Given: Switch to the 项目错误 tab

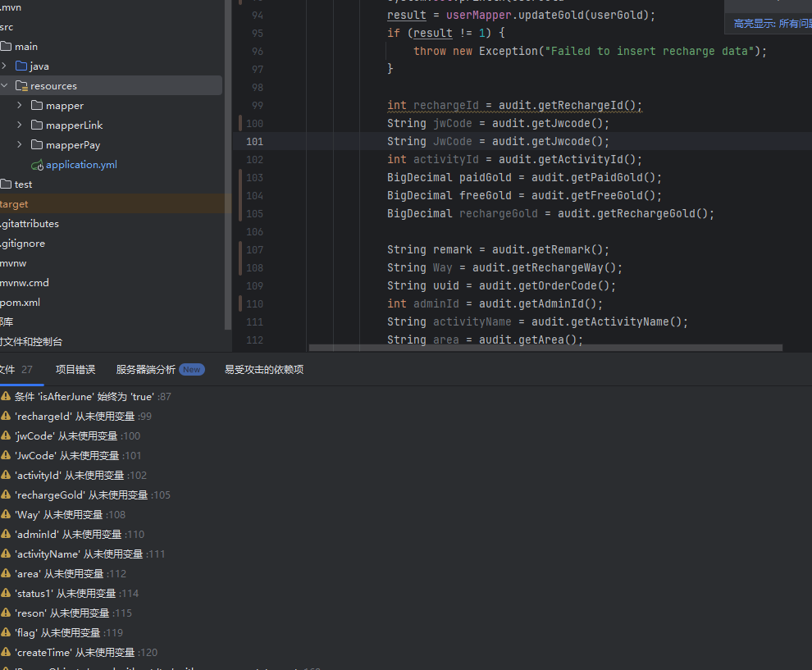Looking at the screenshot, I should click(x=75, y=369).
